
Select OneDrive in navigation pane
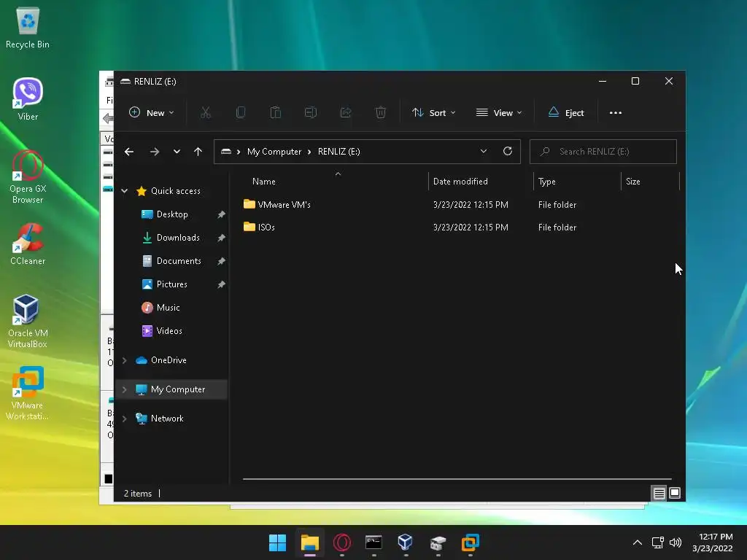click(x=169, y=360)
